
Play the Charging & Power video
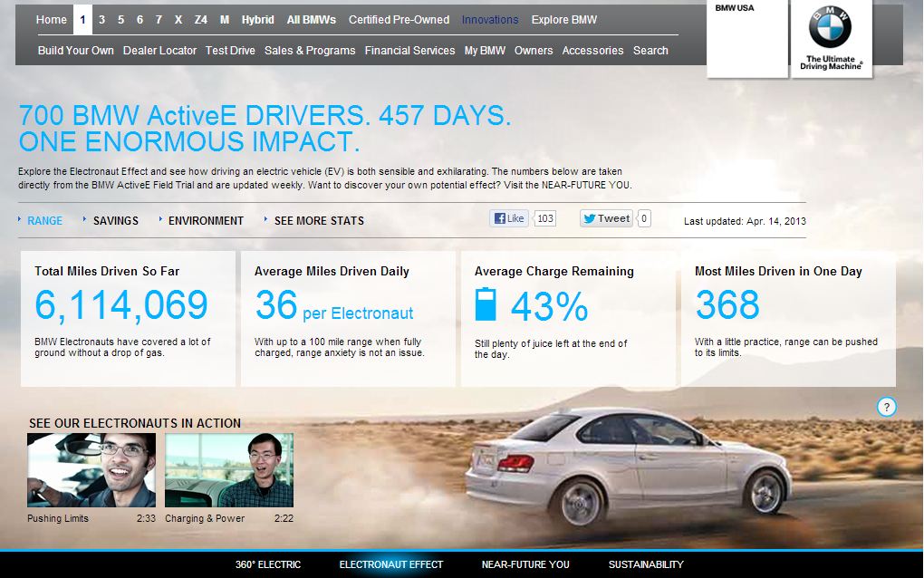coord(229,469)
